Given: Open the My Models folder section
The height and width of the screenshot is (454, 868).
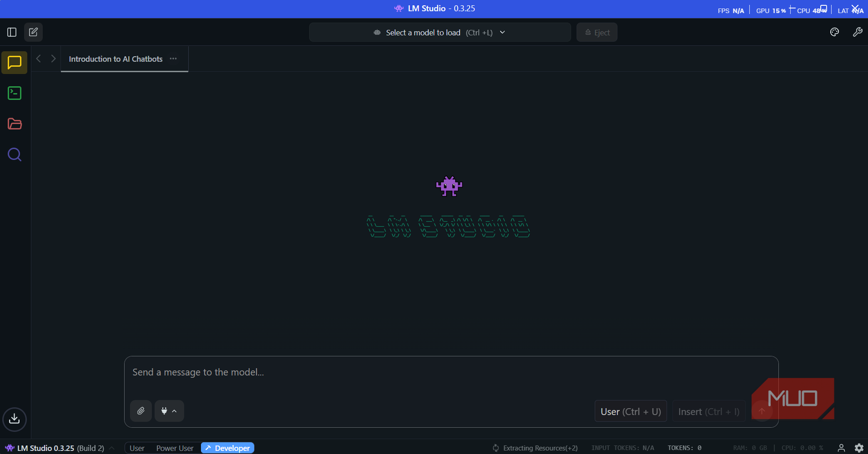Looking at the screenshot, I should (14, 124).
